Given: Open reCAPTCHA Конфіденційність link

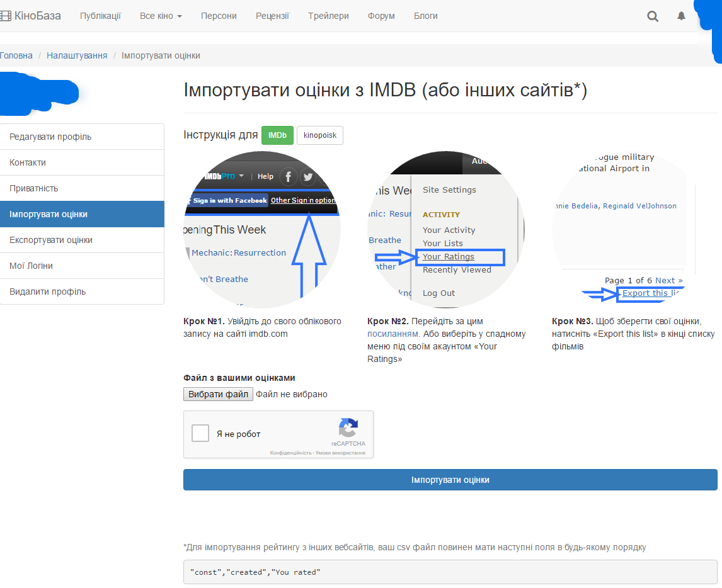Looking at the screenshot, I should click(x=290, y=453).
